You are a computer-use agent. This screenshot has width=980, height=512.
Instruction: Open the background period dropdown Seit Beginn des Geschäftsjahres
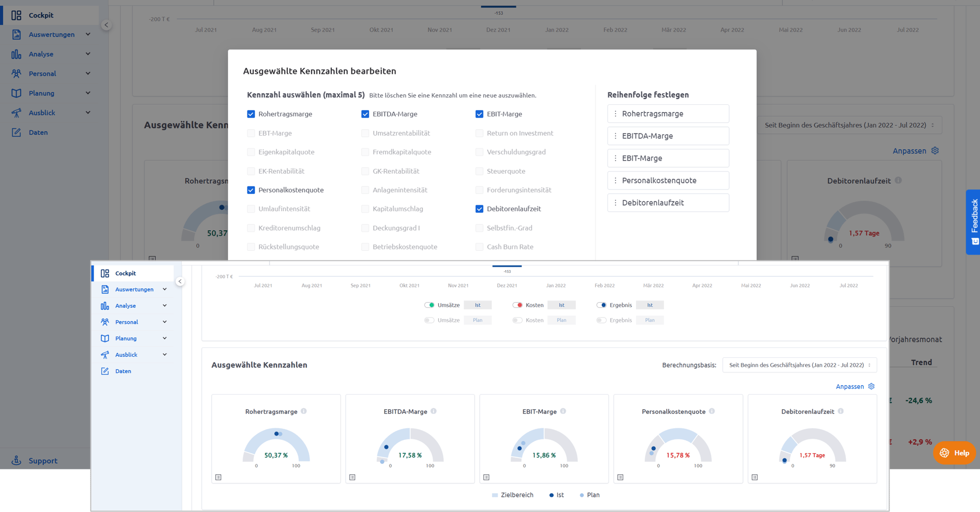[x=850, y=125]
